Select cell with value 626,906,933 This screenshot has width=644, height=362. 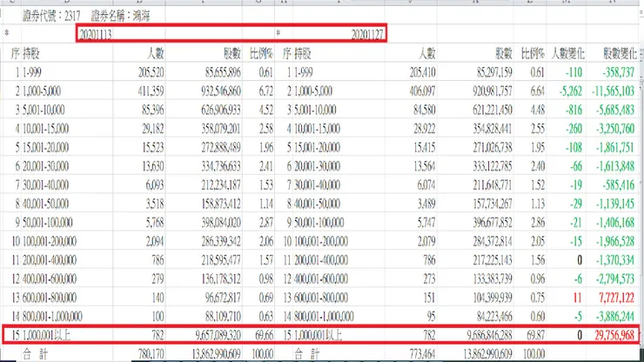tap(221, 111)
